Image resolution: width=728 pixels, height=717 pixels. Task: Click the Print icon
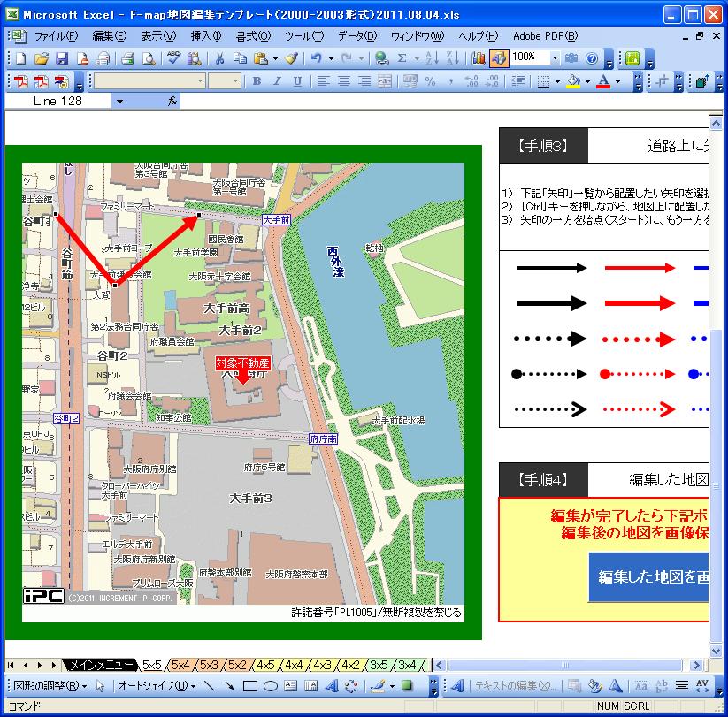127,58
